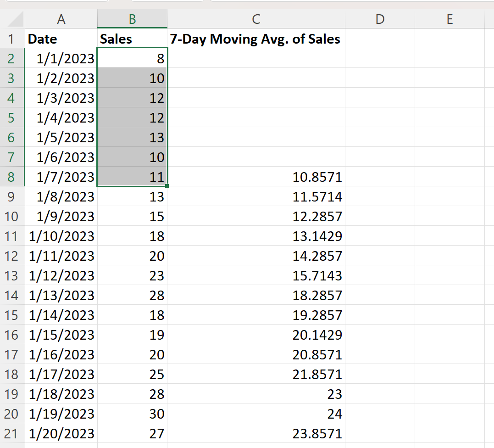Select cell containing date 1/10/2023
Viewport: 494px width, 448px height.
(x=61, y=236)
